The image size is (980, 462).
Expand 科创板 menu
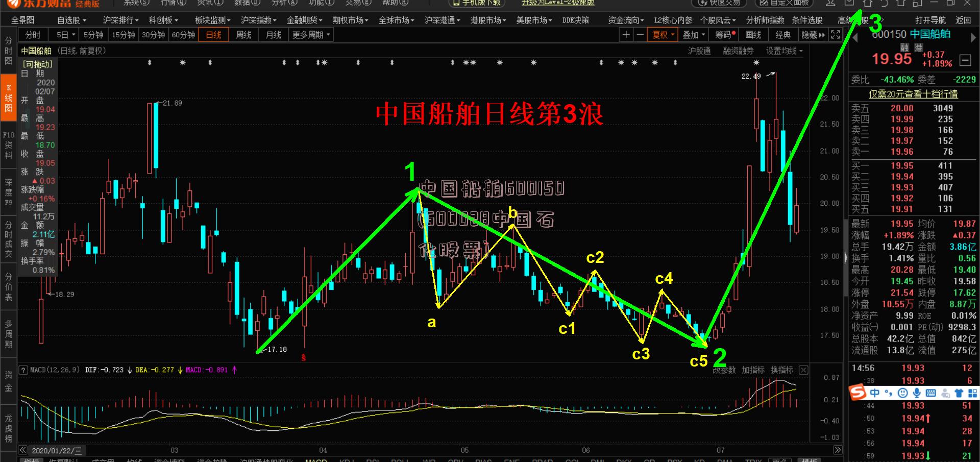point(163,20)
